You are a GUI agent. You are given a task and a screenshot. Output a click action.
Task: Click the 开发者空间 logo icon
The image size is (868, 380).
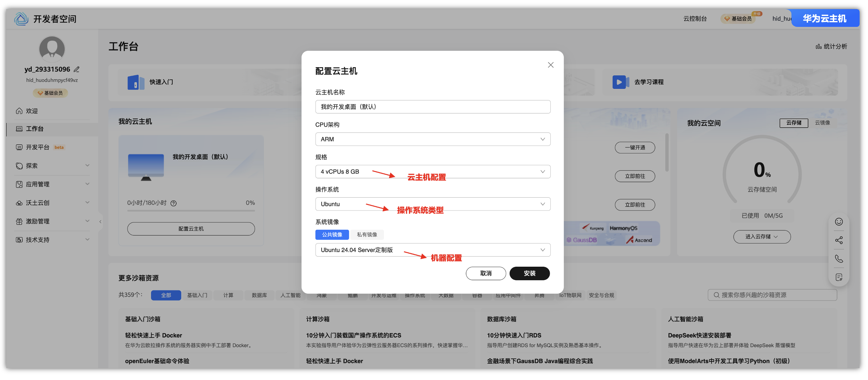[x=21, y=19]
